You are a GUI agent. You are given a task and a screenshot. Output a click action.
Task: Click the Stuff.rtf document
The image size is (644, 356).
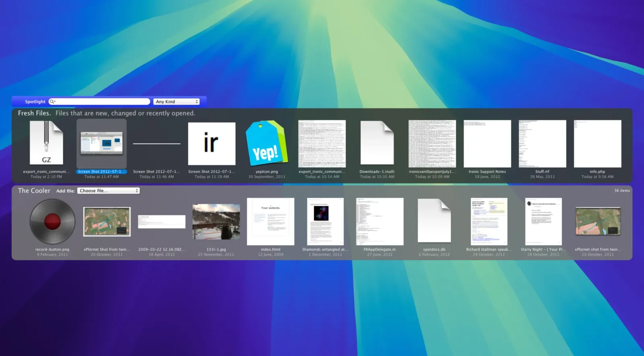(x=542, y=144)
